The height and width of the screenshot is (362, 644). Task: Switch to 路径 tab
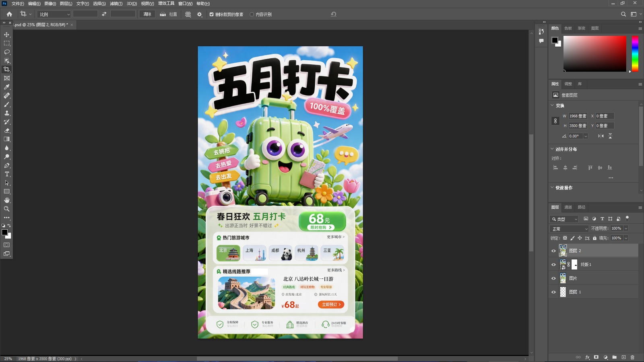click(582, 207)
